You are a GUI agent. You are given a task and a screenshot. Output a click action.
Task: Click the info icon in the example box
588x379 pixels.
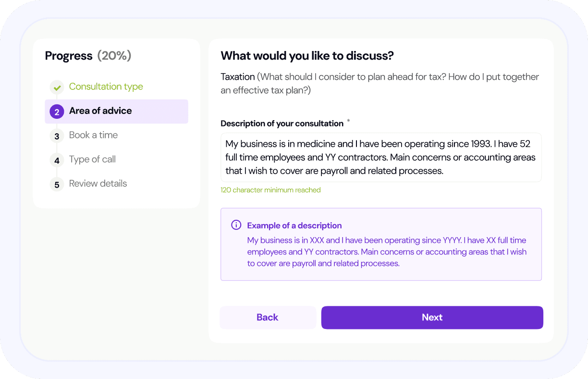coord(236,225)
